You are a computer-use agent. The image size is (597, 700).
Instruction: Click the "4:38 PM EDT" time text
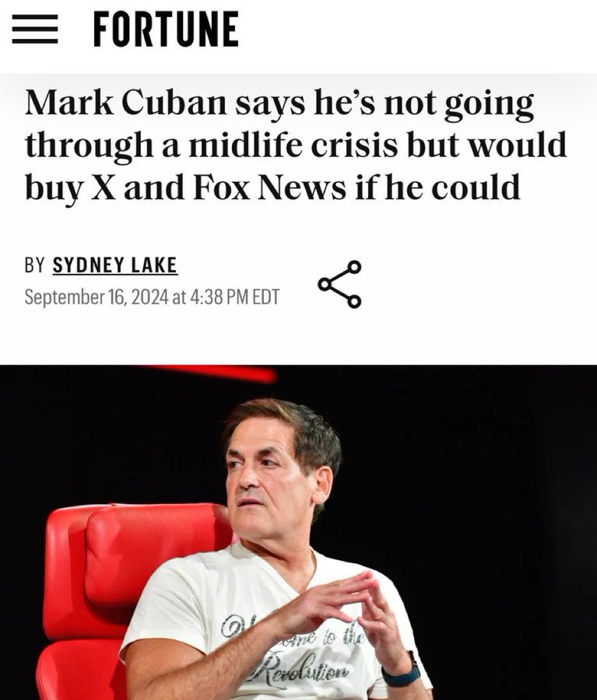(234, 297)
